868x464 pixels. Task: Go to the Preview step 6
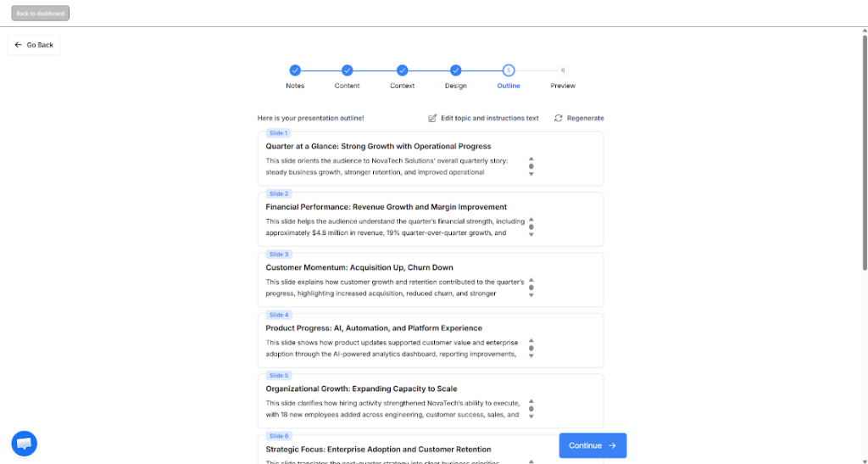[x=563, y=70]
